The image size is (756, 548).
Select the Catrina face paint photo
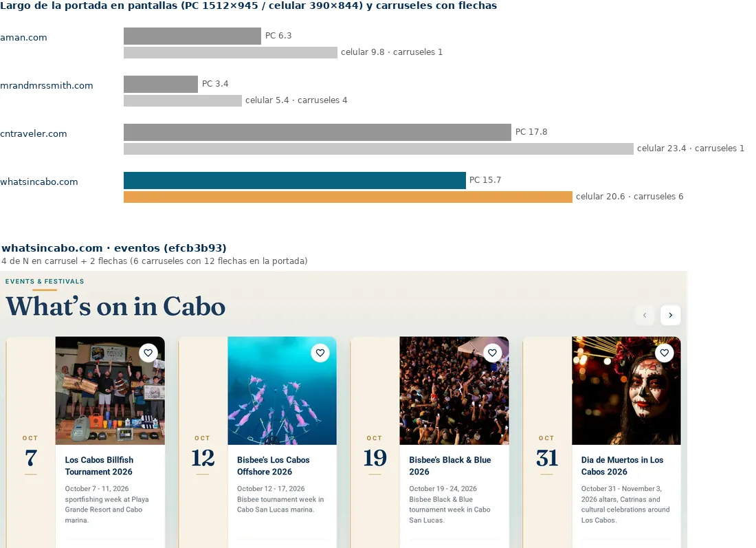(626, 391)
